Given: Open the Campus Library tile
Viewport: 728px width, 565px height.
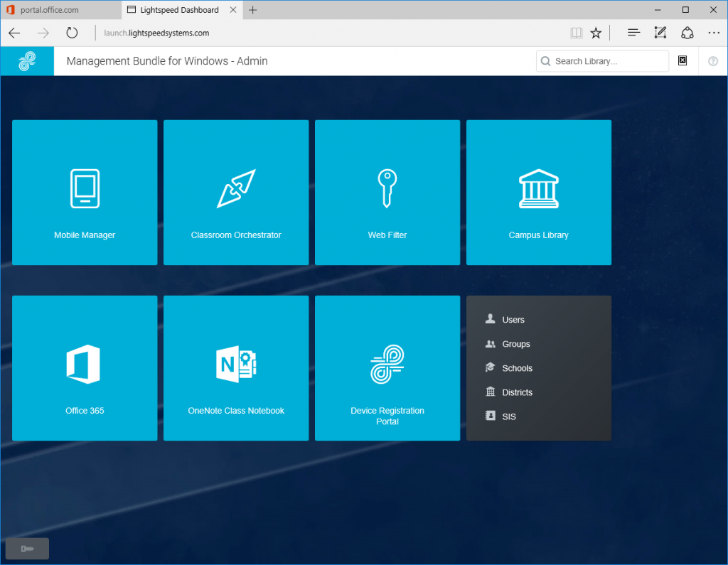Looking at the screenshot, I should pyautogui.click(x=539, y=193).
